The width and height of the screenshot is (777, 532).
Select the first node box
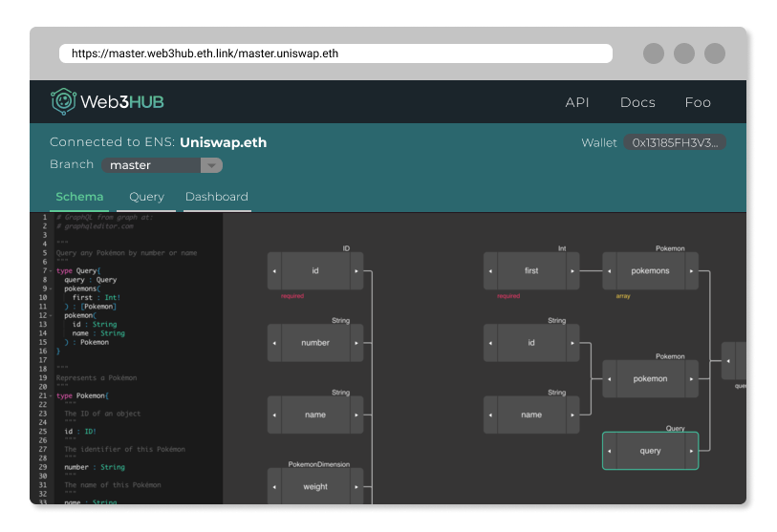coord(531,271)
